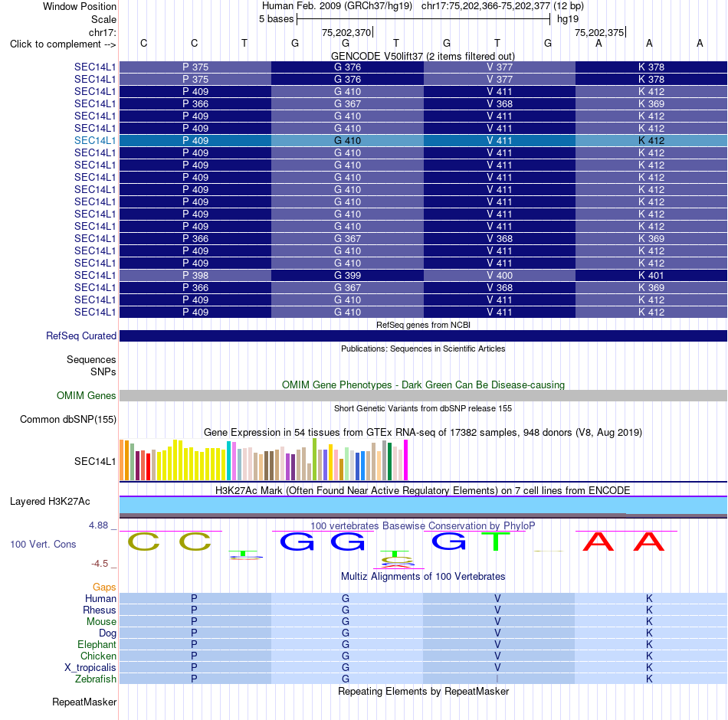Click the 75,202,375 position marker
728x720 pixels.
[x=599, y=32]
